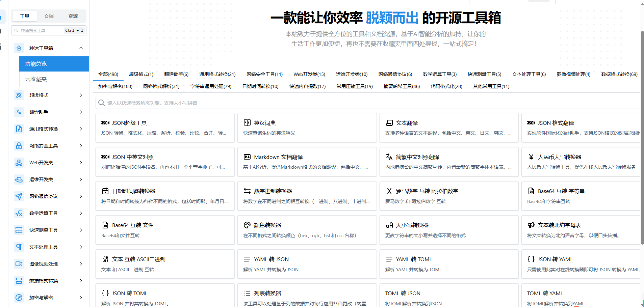Click the 翻译助手 translate icon in sidebar
Screen dimensions: 644x307
[19, 112]
